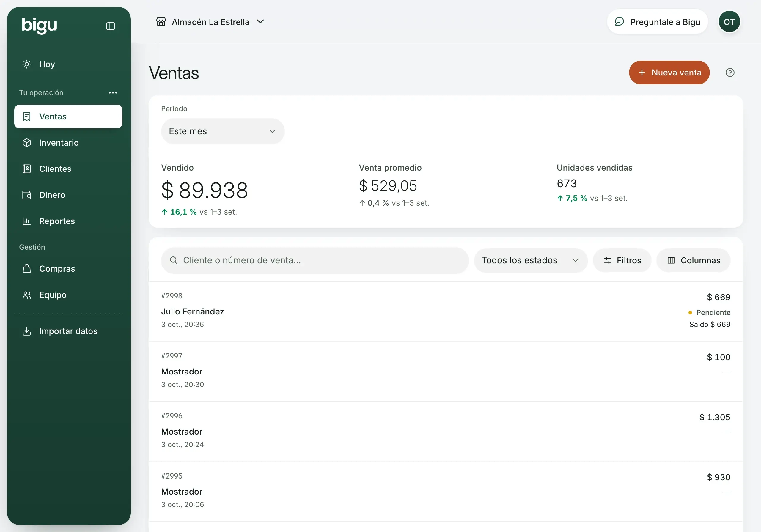
Task: Click the 673 Unidades vendidas value
Action: (567, 183)
